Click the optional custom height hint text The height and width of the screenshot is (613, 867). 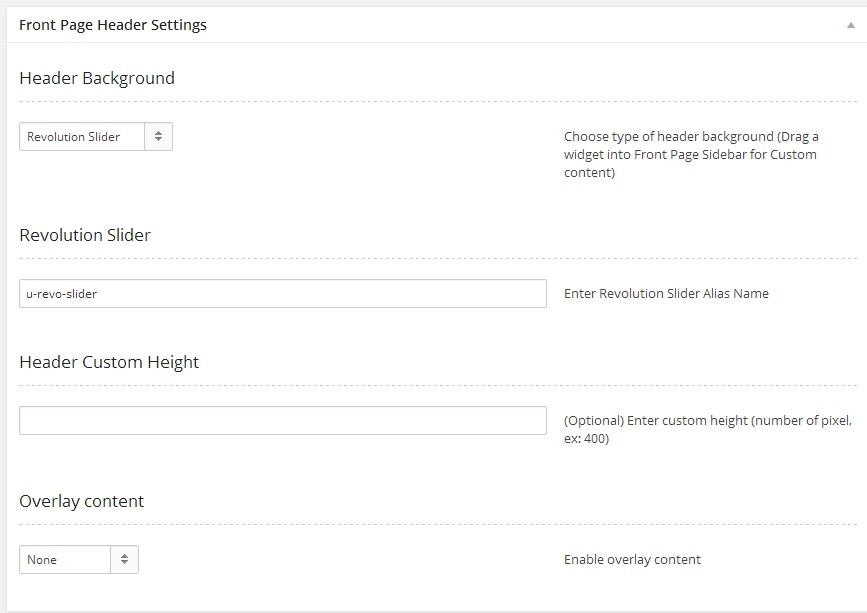tap(708, 429)
